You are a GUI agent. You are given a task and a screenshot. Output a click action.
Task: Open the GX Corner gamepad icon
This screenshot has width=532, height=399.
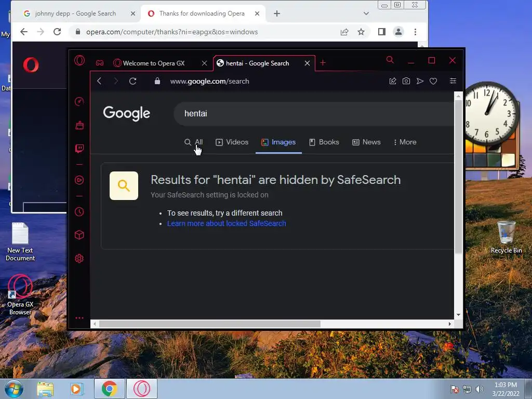coord(99,63)
